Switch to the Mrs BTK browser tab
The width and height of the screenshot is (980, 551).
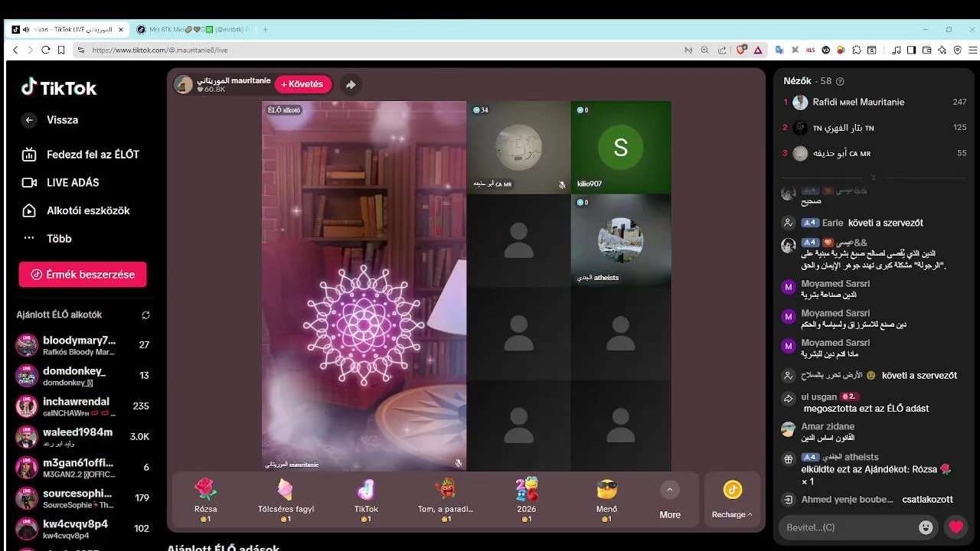tap(193, 29)
